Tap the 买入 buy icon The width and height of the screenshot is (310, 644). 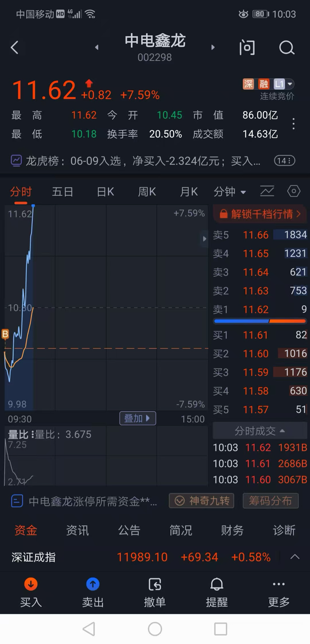pos(31,584)
